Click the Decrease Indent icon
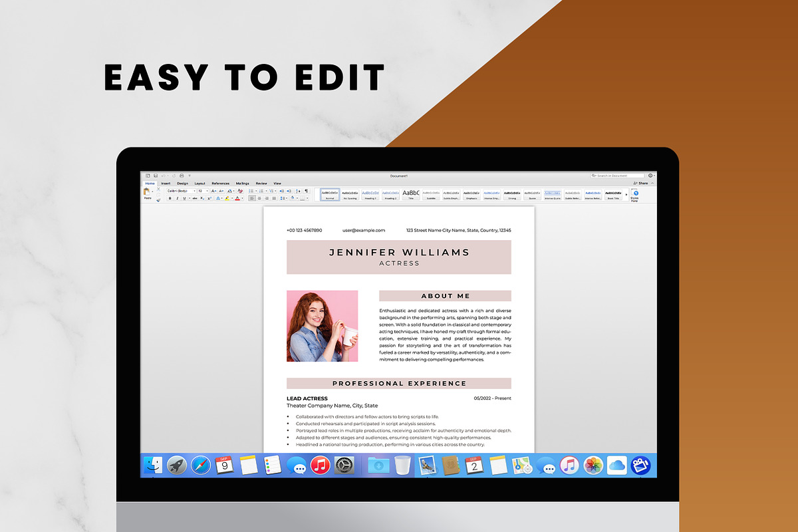This screenshot has width=798, height=532. (281, 191)
